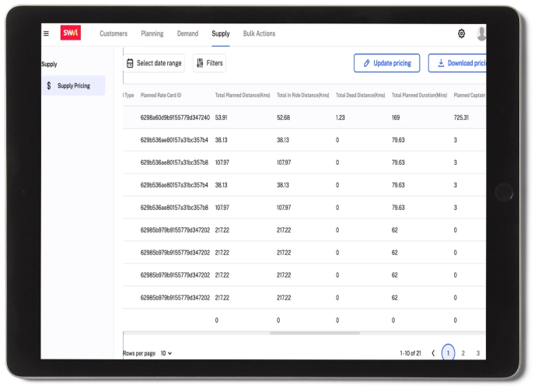This screenshot has height=392, width=538.
Task: Go to previous page arrow
Action: pos(433,353)
